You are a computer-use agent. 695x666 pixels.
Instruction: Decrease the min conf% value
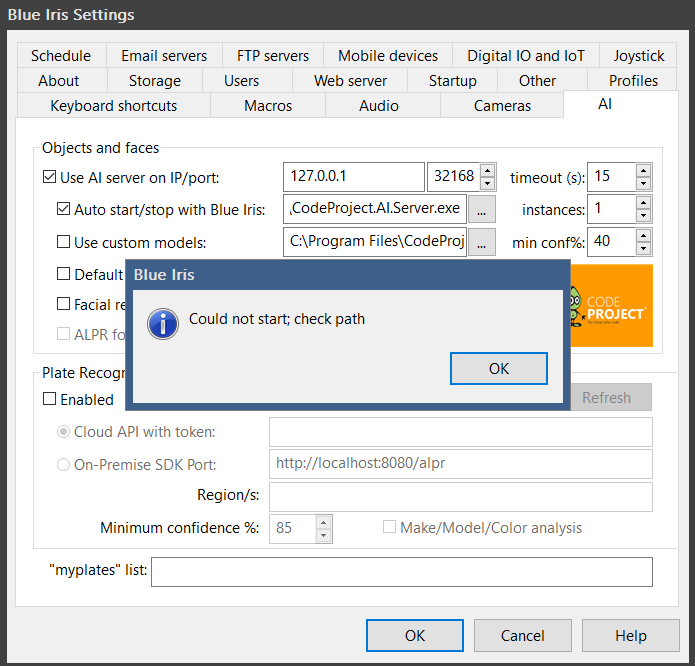tap(643, 249)
